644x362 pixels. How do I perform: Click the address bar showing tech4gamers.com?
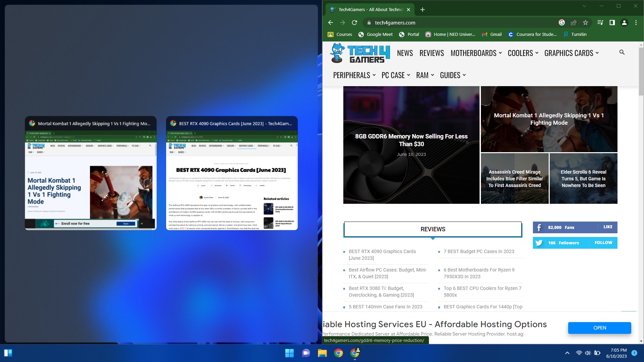460,22
